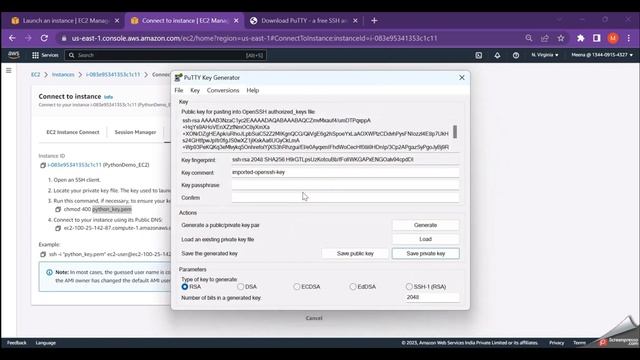
Task: Toggle the browser side panel icon
Action: click(596, 38)
